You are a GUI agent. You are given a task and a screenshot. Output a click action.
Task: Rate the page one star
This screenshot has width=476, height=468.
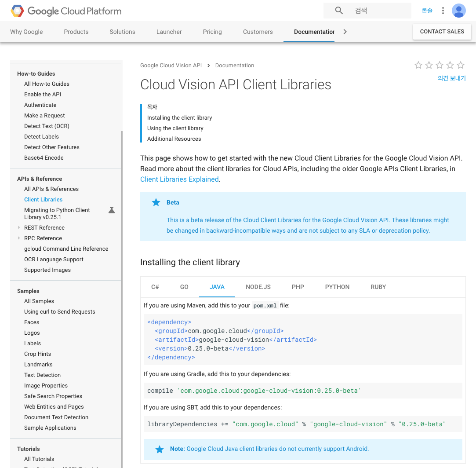click(418, 65)
